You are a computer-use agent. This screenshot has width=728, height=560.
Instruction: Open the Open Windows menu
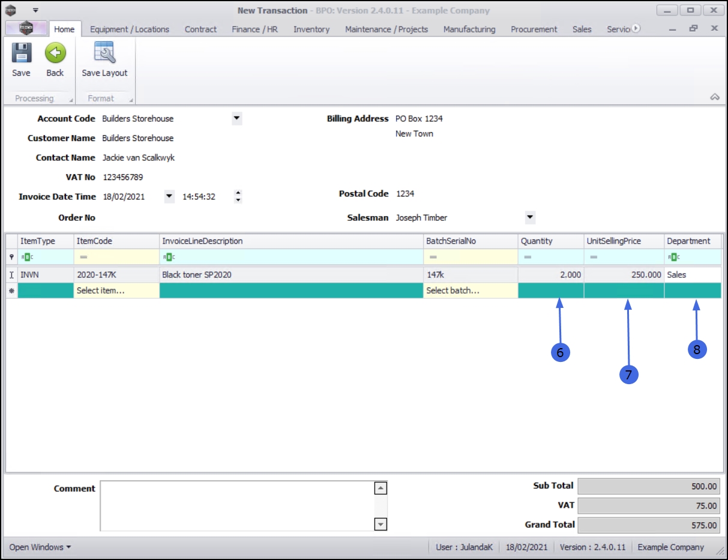[40, 547]
